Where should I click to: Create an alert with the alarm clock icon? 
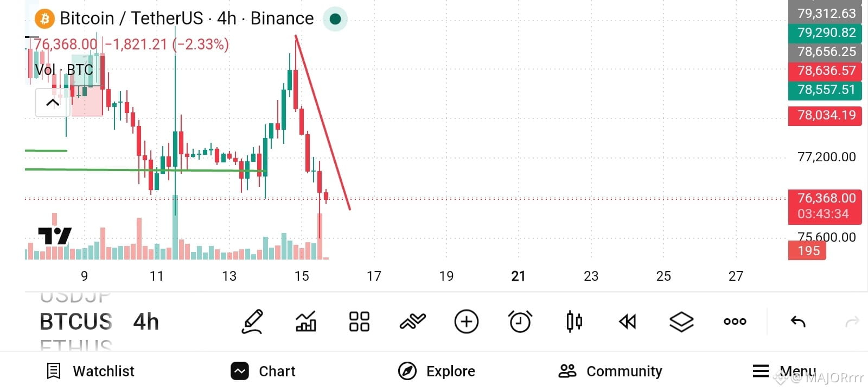[520, 321]
